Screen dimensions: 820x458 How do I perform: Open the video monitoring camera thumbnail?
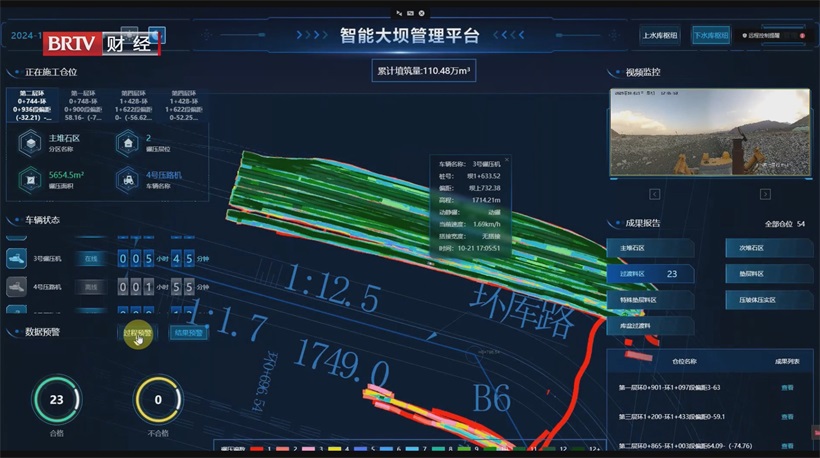click(x=710, y=132)
